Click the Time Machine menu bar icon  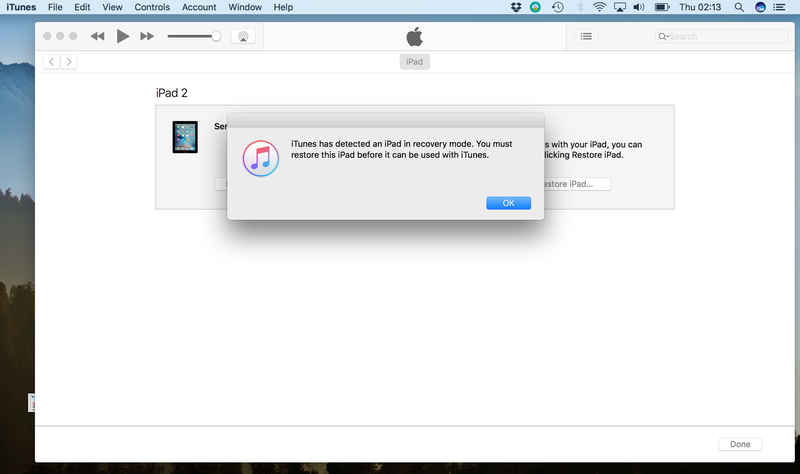(558, 7)
